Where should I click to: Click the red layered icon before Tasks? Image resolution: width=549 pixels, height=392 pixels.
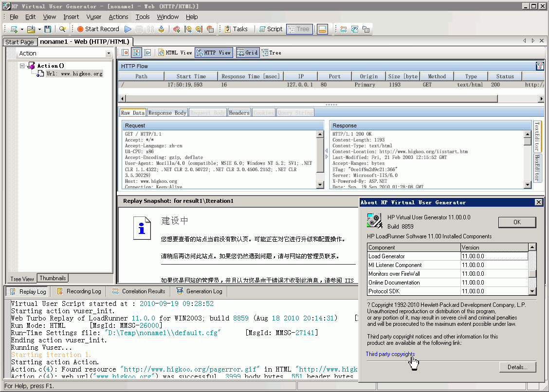210,29
